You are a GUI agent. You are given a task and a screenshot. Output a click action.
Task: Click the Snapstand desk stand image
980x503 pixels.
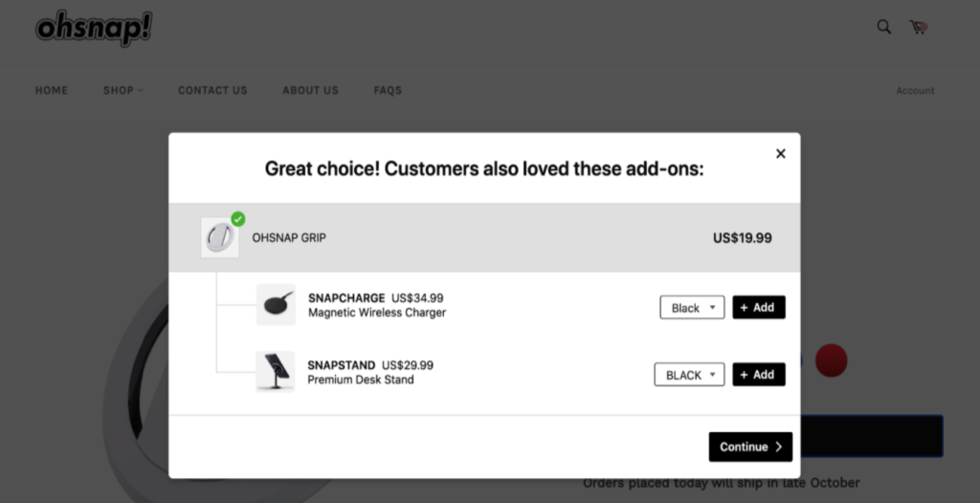click(x=275, y=372)
